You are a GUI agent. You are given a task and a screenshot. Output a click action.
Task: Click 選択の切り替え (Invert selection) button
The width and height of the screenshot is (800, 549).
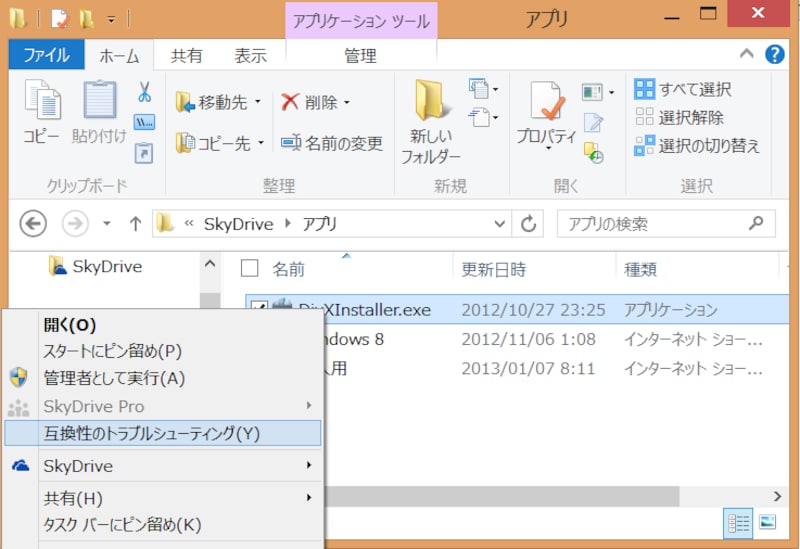[697, 145]
